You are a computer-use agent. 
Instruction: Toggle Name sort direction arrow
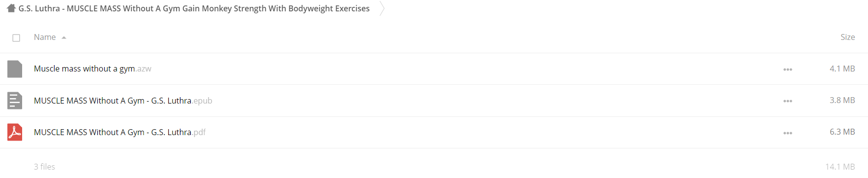[x=64, y=37]
